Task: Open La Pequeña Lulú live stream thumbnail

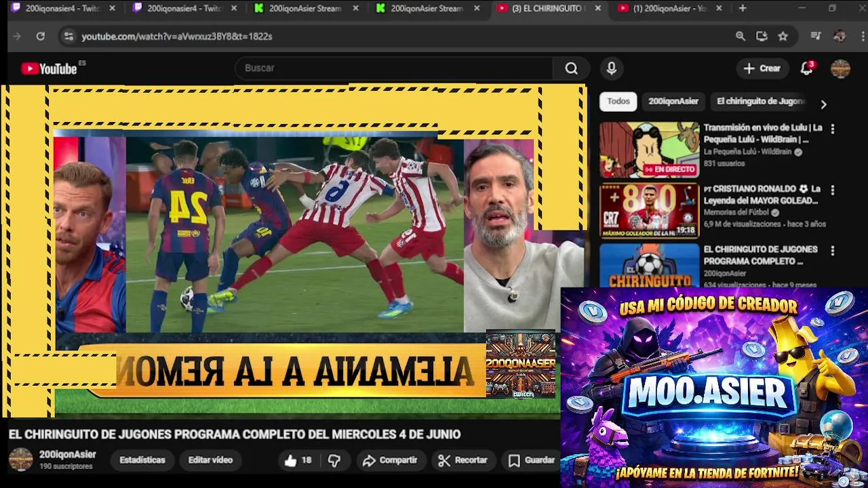Action: click(x=649, y=150)
